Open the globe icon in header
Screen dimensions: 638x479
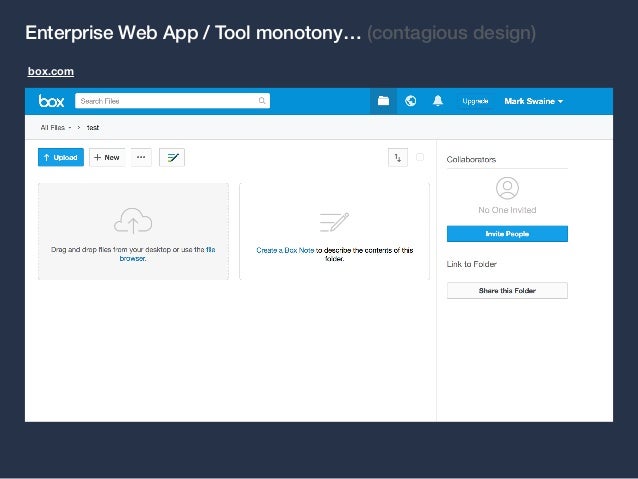(411, 101)
